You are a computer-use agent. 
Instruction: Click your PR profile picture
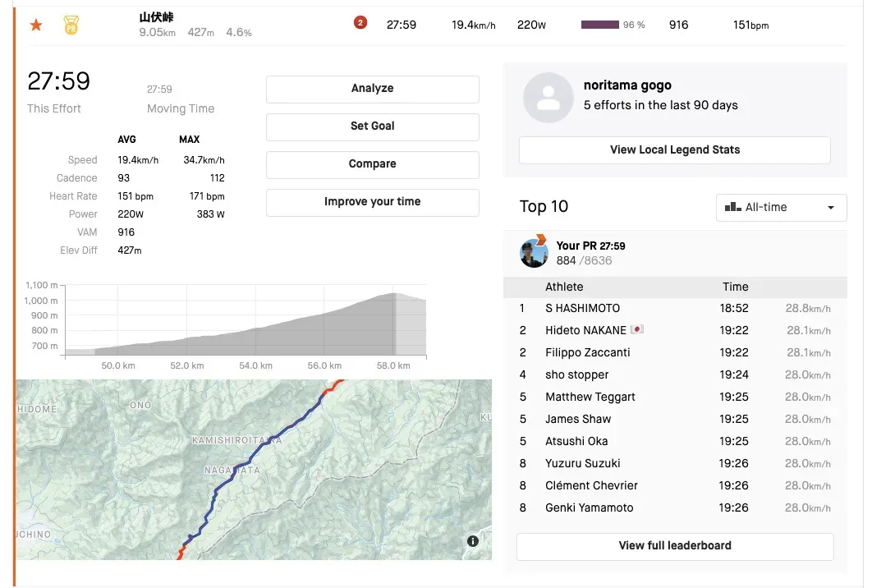pos(534,252)
